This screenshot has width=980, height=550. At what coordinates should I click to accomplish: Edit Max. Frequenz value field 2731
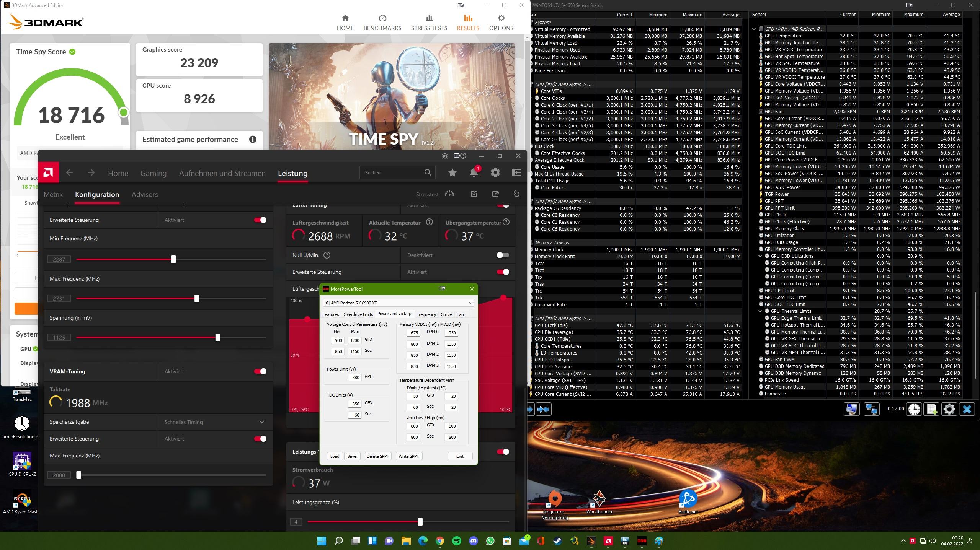tap(59, 298)
